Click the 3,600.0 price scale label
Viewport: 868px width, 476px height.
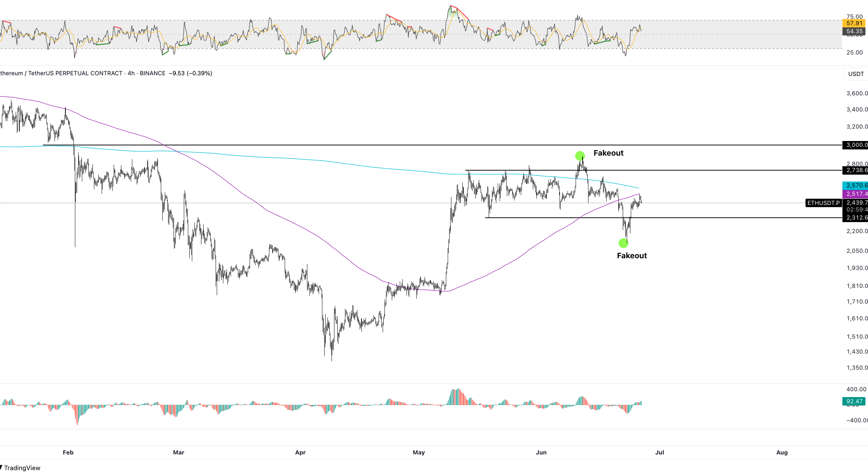[857, 94]
